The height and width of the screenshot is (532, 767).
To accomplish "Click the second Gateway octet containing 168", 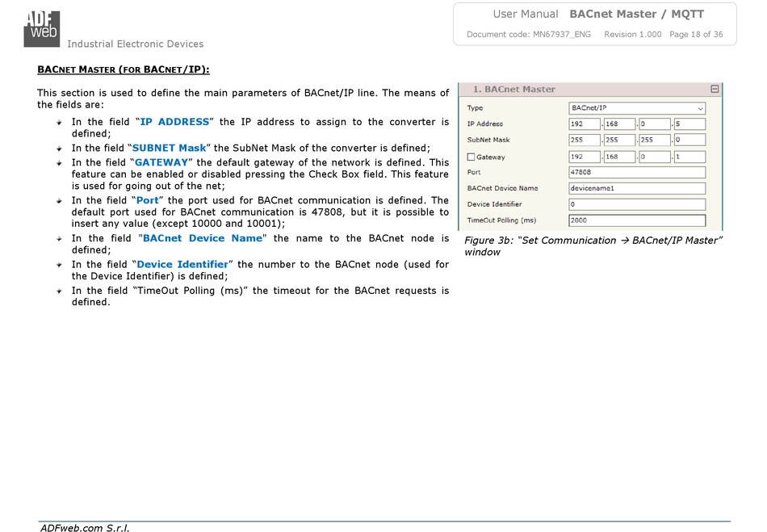I will tap(619, 157).
